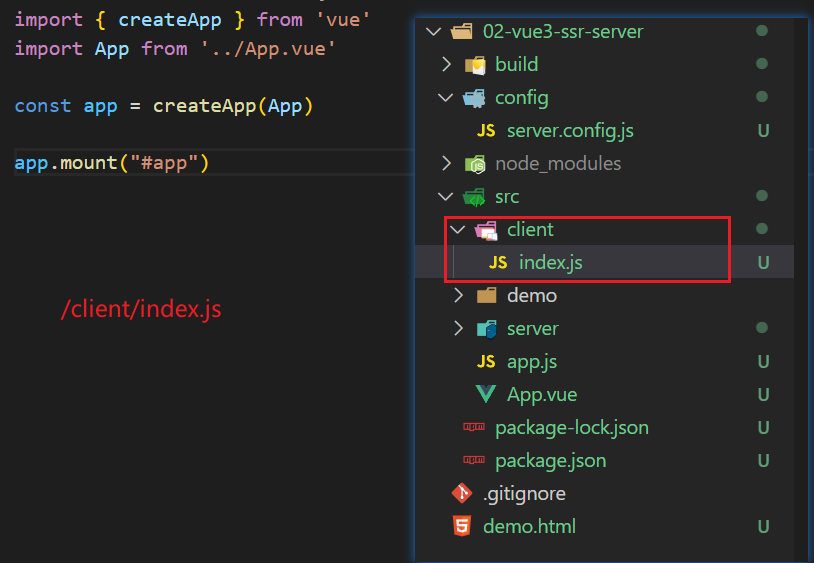Click the git change dot beside build folder

tap(762, 63)
